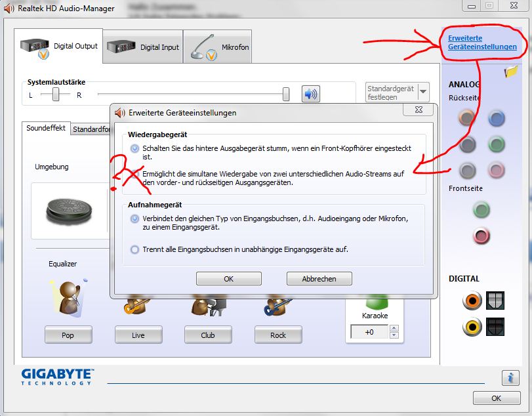
Task: Switch to the Mikrofon tab
Action: click(218, 47)
